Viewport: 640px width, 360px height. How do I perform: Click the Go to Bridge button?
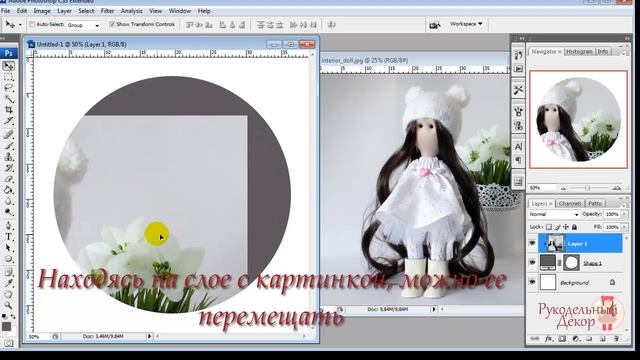tap(434, 25)
